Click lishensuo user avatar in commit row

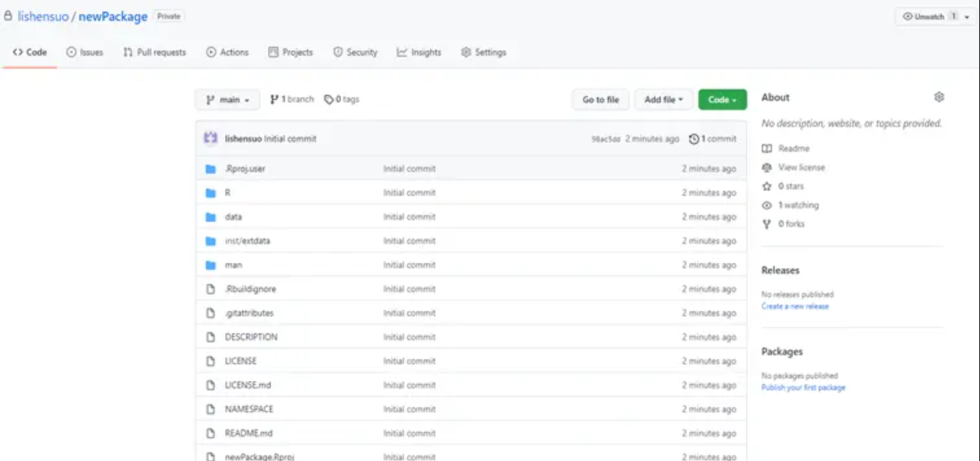point(211,138)
